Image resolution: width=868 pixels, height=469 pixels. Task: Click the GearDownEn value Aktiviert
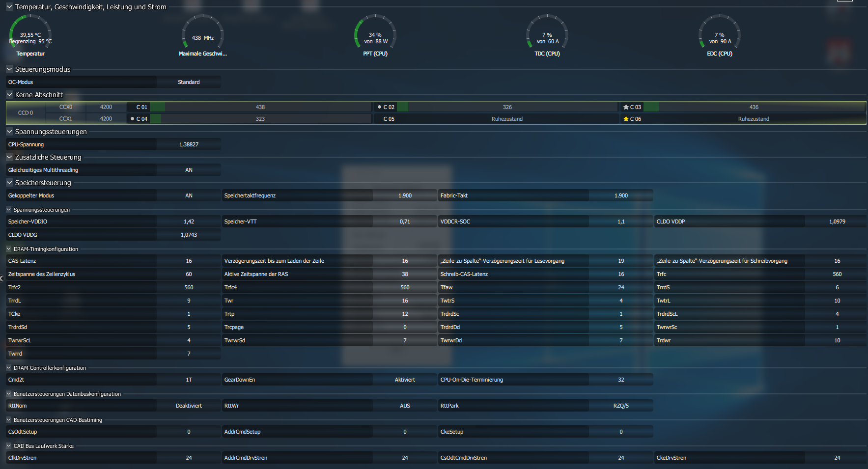pyautogui.click(x=405, y=380)
